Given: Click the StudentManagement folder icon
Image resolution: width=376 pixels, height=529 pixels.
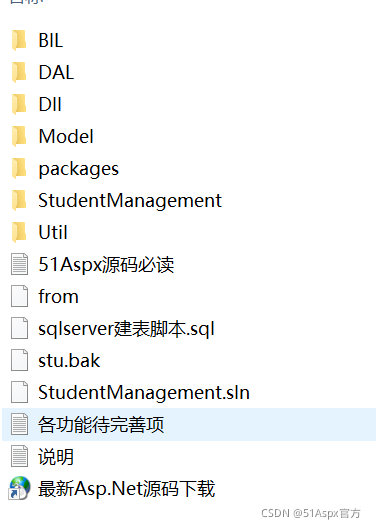Looking at the screenshot, I should pyautogui.click(x=19, y=200).
